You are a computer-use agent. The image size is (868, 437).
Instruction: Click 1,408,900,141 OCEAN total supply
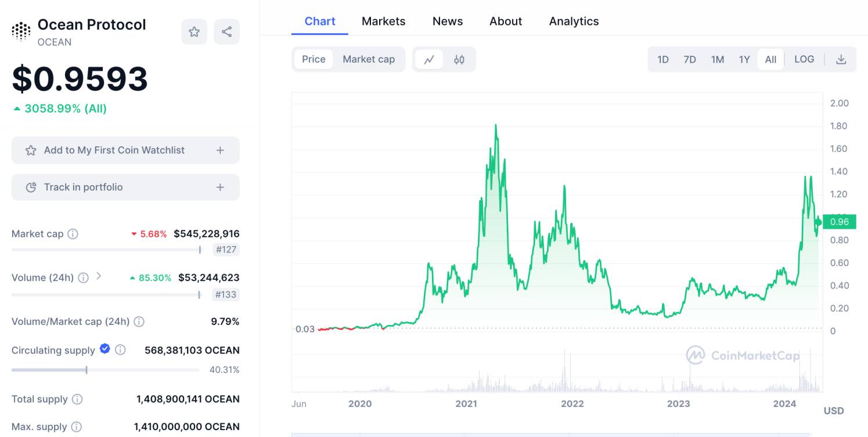188,399
